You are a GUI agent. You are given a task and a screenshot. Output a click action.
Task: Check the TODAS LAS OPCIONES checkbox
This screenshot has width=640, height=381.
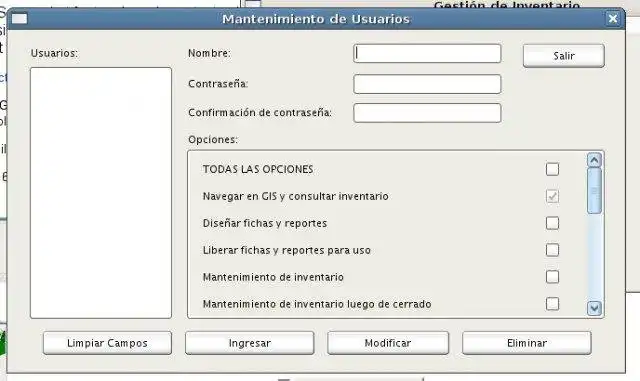(552, 169)
